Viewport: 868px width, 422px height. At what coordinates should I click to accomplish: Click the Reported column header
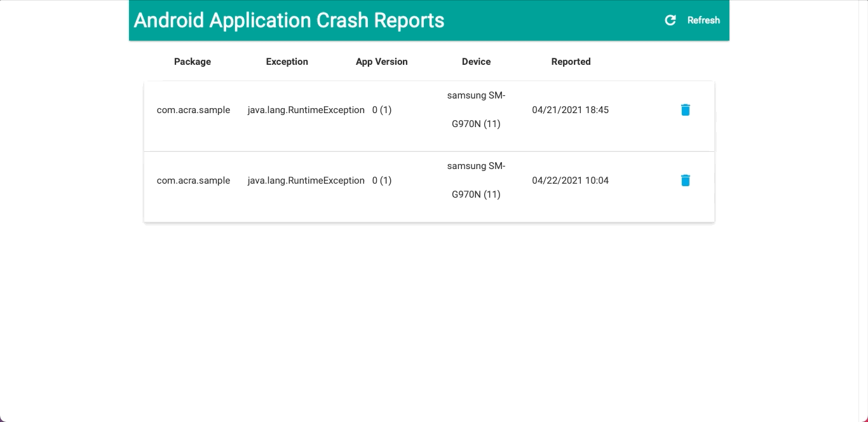(x=571, y=62)
